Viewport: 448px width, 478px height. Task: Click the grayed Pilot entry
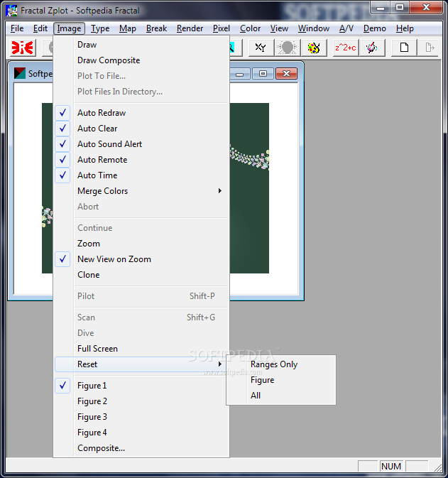142,296
